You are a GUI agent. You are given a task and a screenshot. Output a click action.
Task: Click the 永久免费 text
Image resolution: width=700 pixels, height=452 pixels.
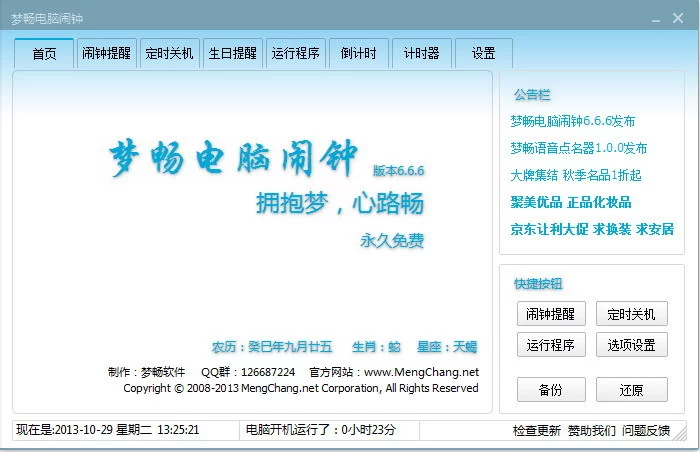(392, 240)
